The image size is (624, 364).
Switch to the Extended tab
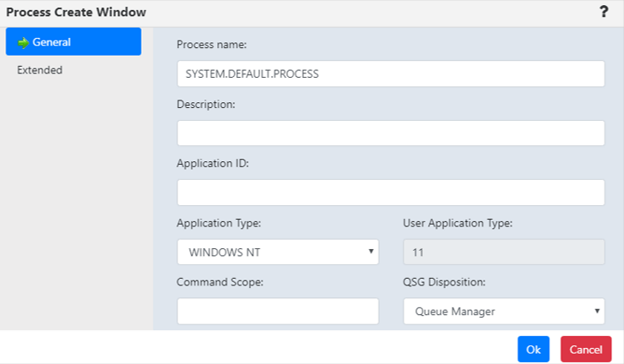coord(40,70)
